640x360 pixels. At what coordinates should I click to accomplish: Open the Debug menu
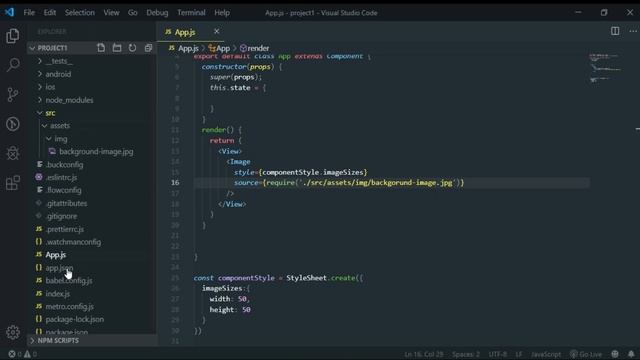tap(157, 13)
